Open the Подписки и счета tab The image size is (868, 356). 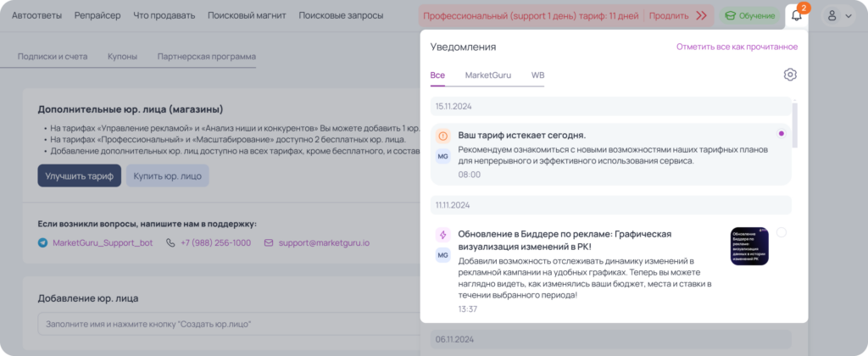tap(53, 57)
